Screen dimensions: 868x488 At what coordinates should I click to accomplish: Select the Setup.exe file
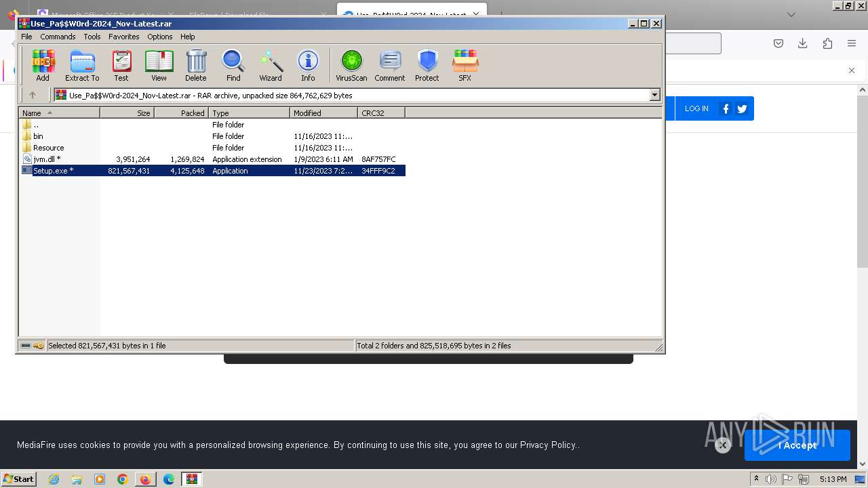(212, 171)
